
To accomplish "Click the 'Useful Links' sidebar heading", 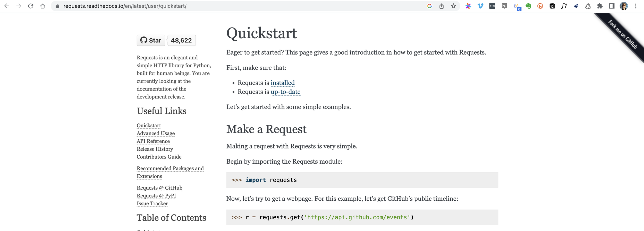I will pyautogui.click(x=162, y=111).
